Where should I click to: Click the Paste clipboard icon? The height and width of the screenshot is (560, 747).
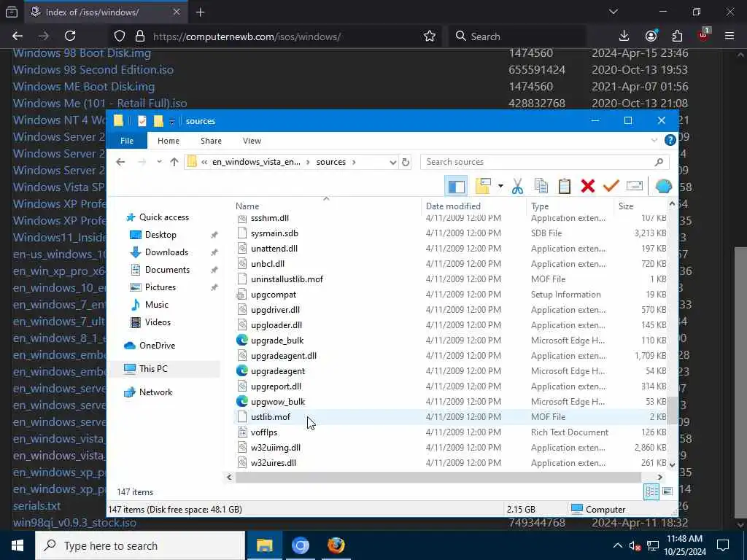[x=564, y=186]
